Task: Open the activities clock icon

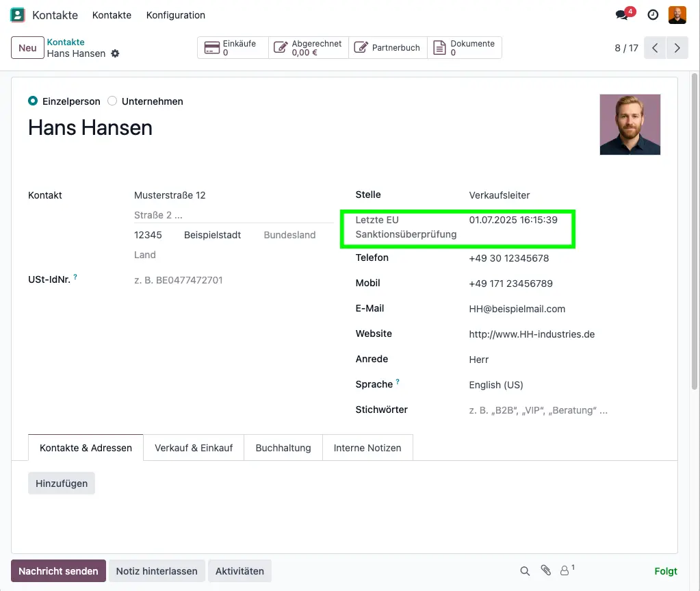Action: pyautogui.click(x=653, y=15)
